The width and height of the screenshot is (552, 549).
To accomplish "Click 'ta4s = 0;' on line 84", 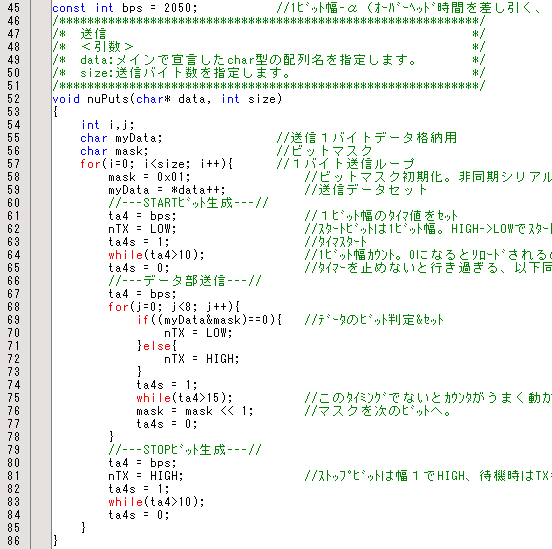I will [139, 515].
